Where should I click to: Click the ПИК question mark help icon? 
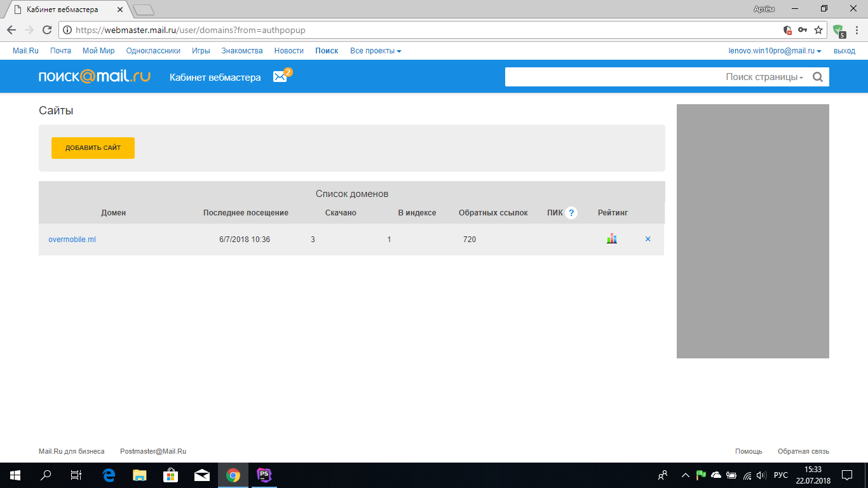pos(571,213)
